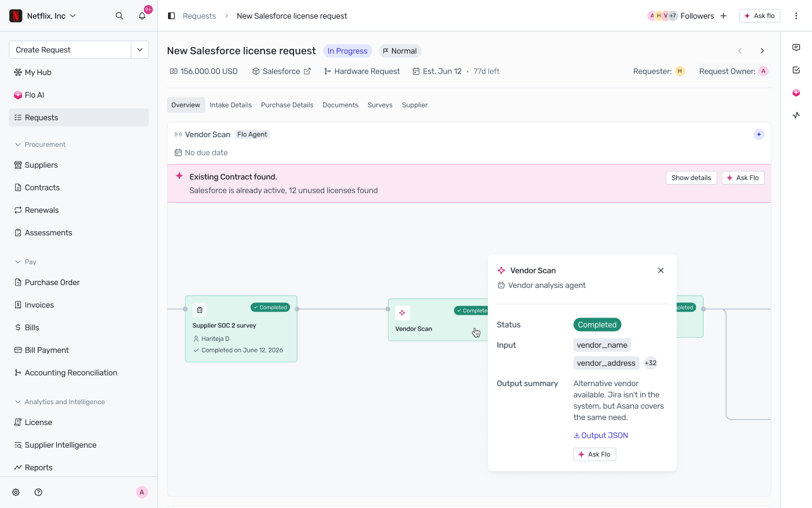Viewport: 812px width, 508px height.
Task: Open Flo cube icon on right rail
Action: coord(796,93)
